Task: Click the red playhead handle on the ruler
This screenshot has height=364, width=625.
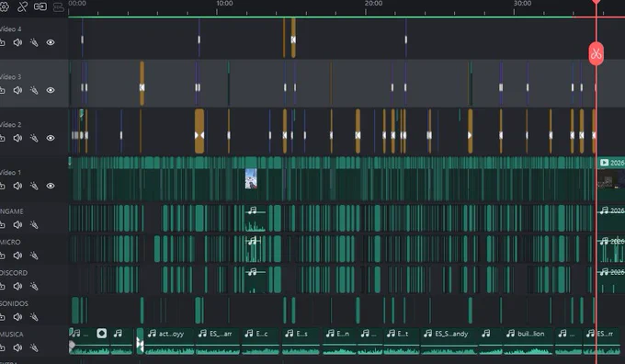Action: click(596, 2)
